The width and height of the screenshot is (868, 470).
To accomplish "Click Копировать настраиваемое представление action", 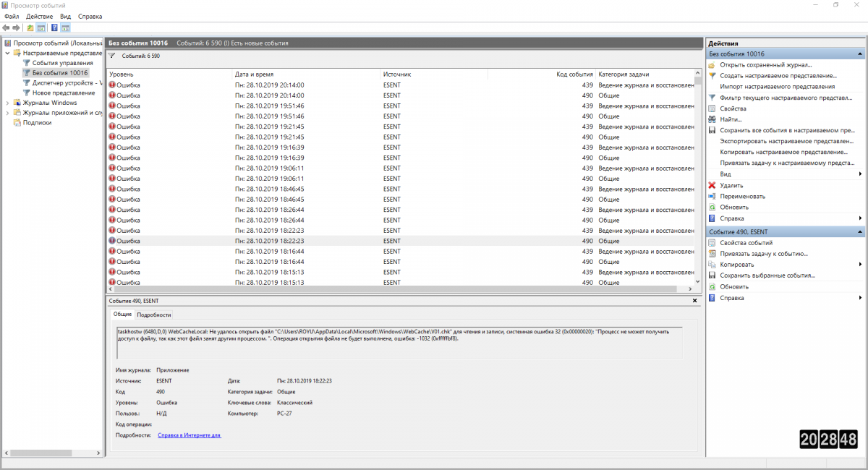I will pyautogui.click(x=784, y=152).
